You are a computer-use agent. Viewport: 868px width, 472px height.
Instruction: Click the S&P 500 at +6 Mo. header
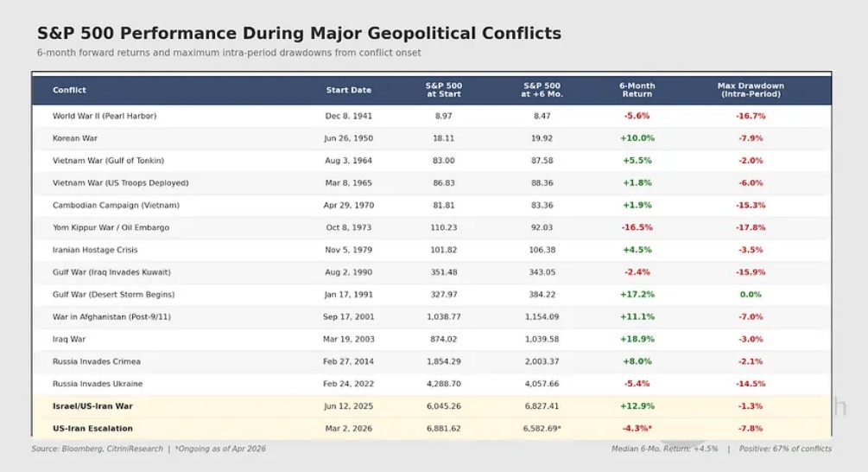pos(542,90)
